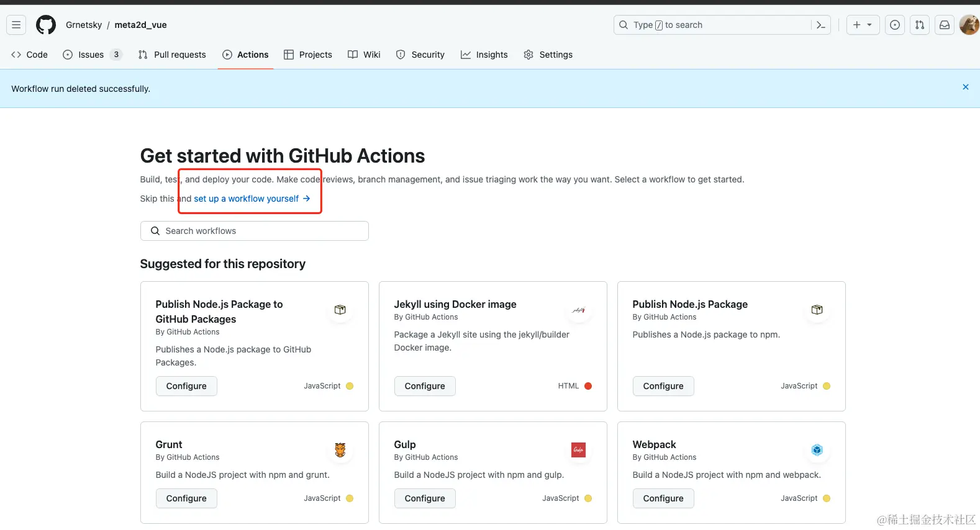Image resolution: width=980 pixels, height=530 pixels.
Task: Dismiss the workflow deleted banner
Action: [965, 87]
